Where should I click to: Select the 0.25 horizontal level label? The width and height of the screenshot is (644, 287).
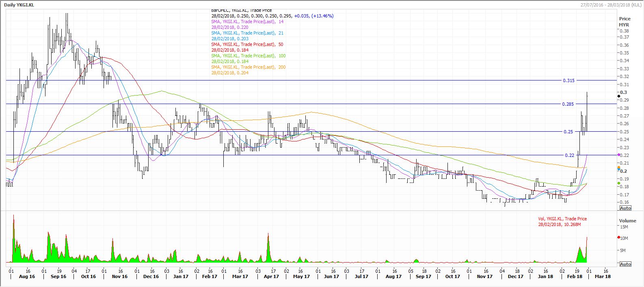pyautogui.click(x=568, y=132)
